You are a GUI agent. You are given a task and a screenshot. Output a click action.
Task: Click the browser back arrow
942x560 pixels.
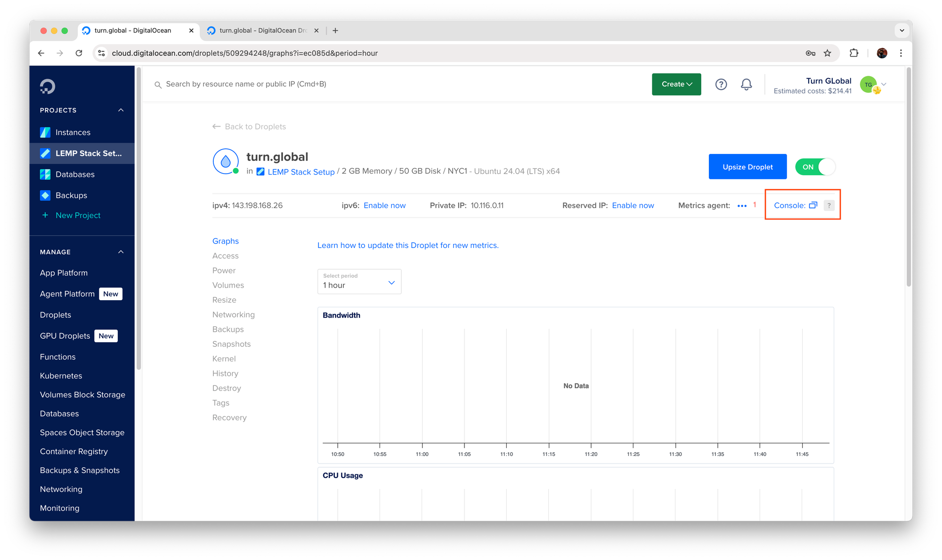pos(41,53)
